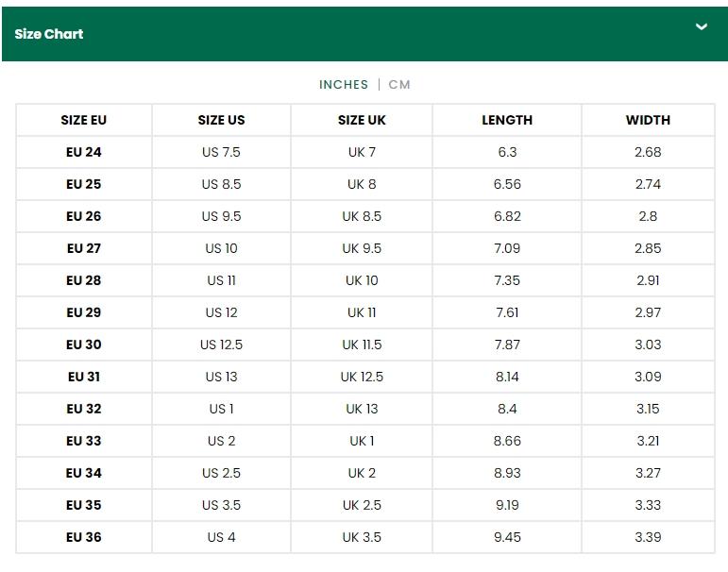
Task: Click the EU 33 row label
Action: click(84, 441)
